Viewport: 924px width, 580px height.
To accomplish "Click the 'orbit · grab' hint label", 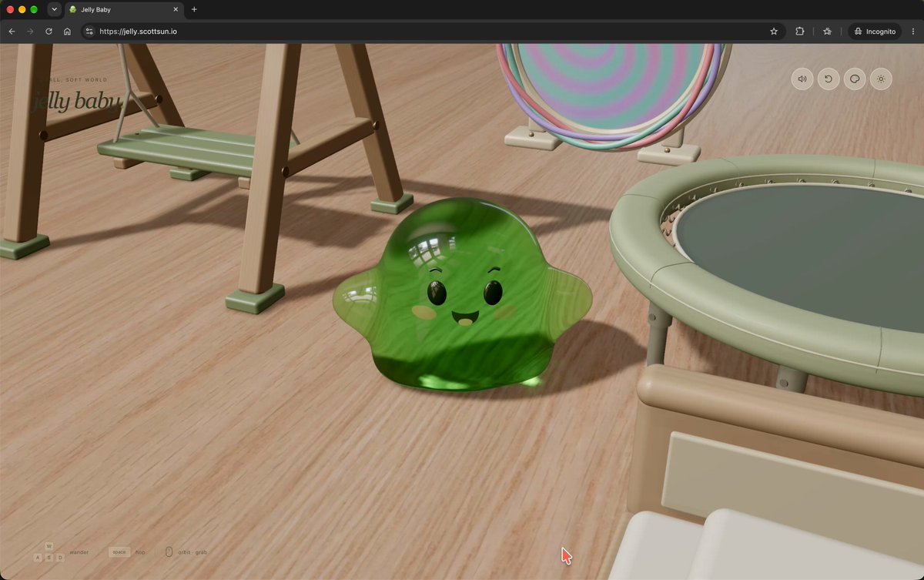I will click(192, 552).
